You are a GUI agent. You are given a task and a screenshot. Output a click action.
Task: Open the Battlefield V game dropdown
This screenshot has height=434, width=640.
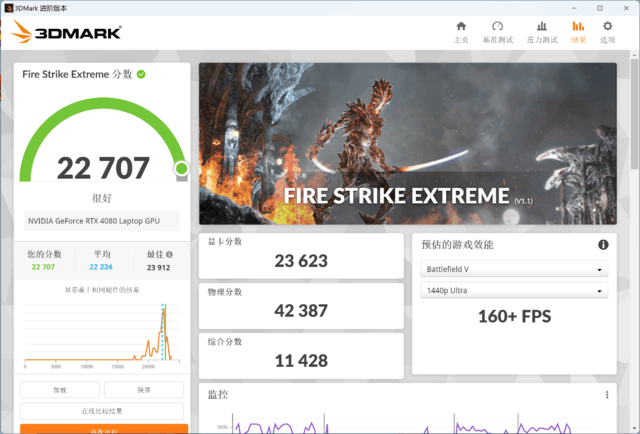click(x=514, y=269)
